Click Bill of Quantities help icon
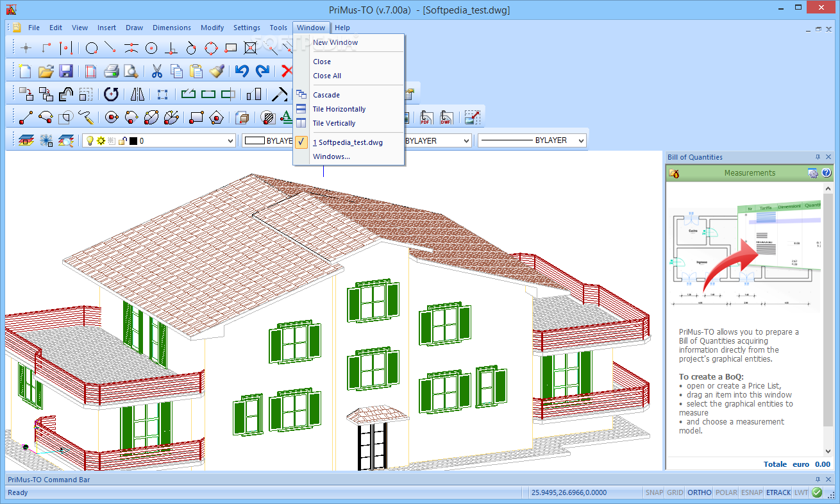Image resolution: width=840 pixels, height=504 pixels. 827,172
